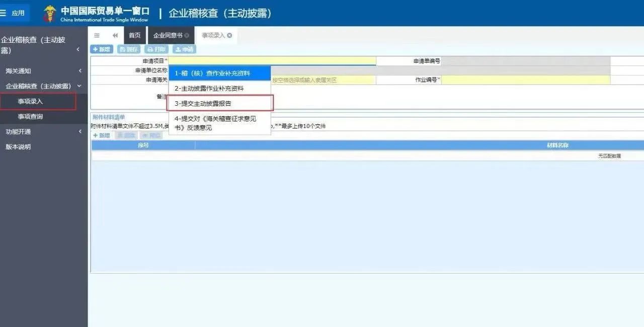Click the 新增 button in top toolbar

(101, 49)
